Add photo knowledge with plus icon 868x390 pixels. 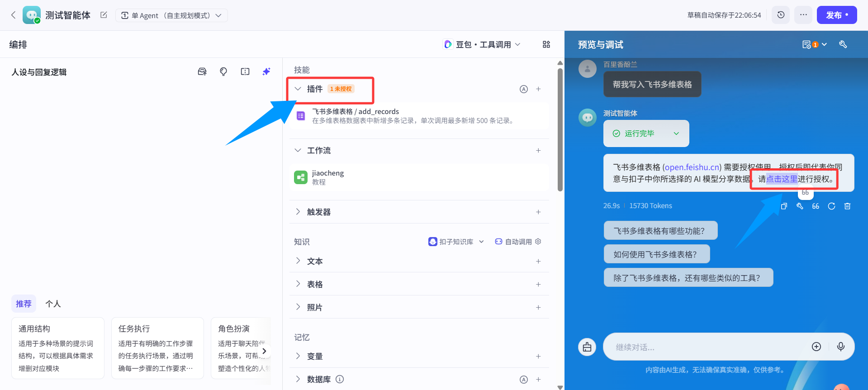538,307
